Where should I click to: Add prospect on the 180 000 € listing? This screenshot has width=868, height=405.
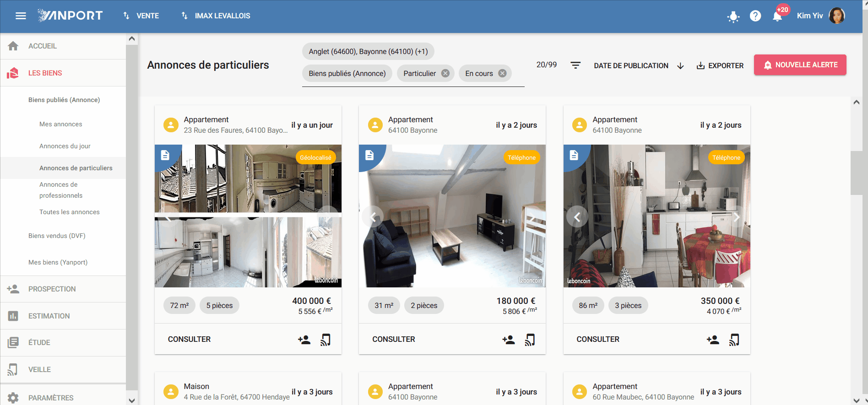508,340
